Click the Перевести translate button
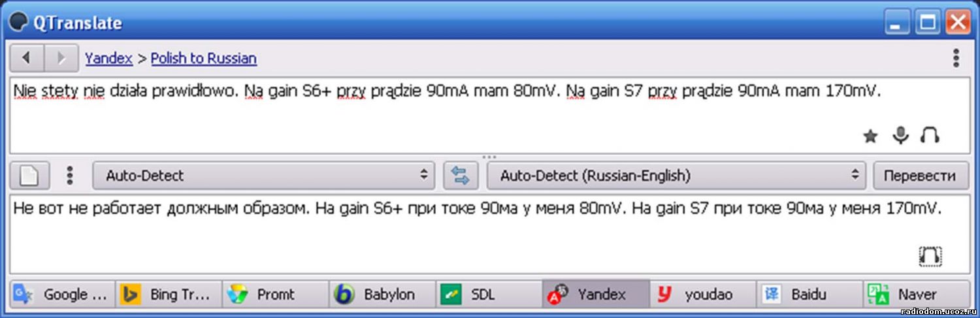 click(x=919, y=176)
